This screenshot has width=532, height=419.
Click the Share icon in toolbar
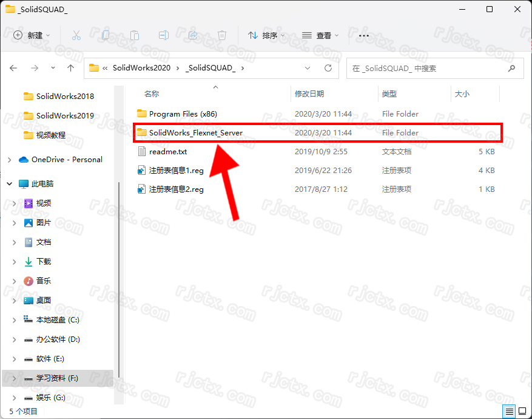pyautogui.click(x=193, y=36)
